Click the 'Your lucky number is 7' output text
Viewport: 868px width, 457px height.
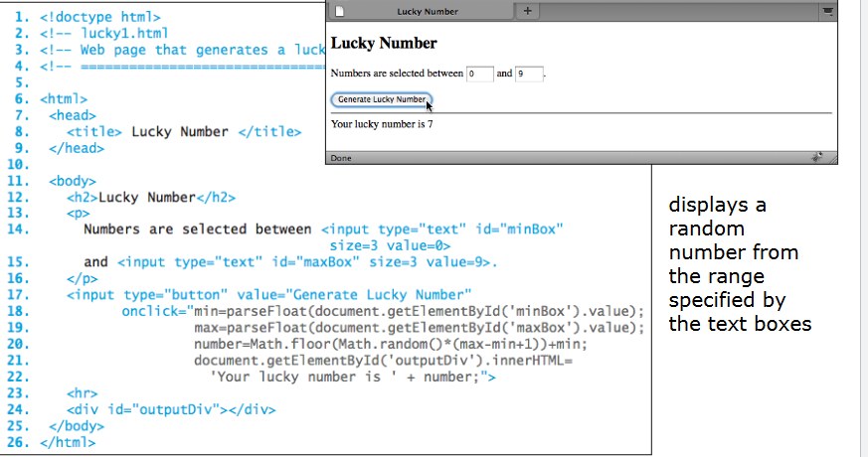click(382, 124)
